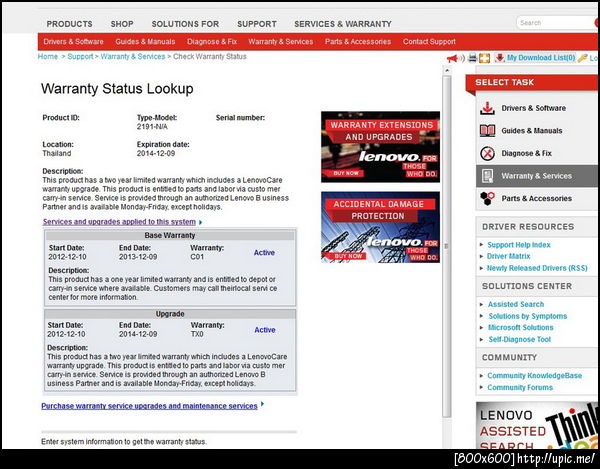Open Newly Released Drivers (RSS) link
600x469 pixels.
[537, 268]
